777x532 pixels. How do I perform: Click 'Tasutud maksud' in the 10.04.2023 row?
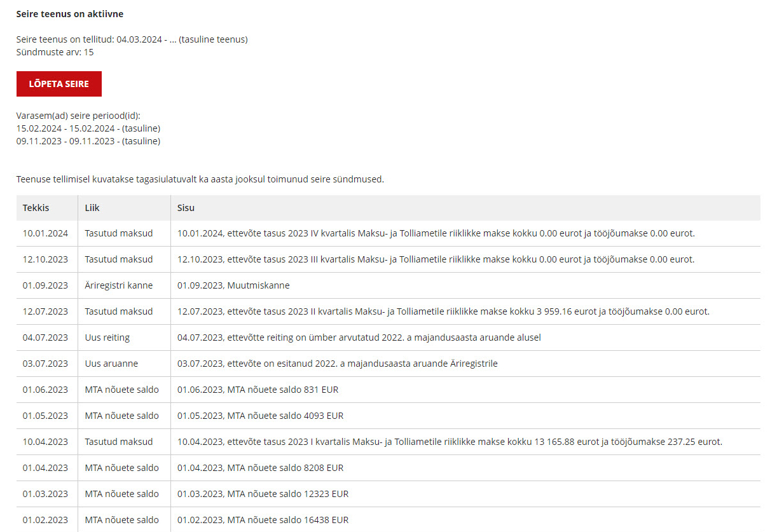click(x=119, y=442)
